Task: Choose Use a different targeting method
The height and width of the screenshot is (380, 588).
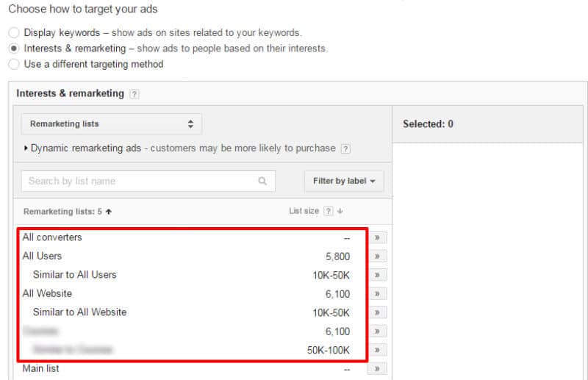Action: tap(14, 64)
